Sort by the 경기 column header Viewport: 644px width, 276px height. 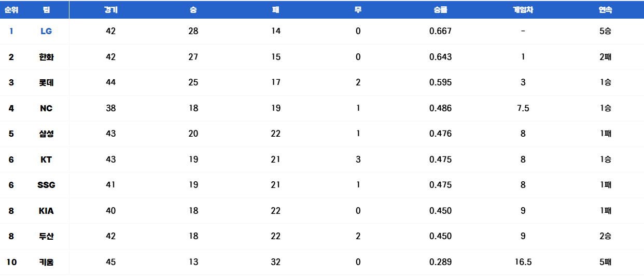coord(110,10)
